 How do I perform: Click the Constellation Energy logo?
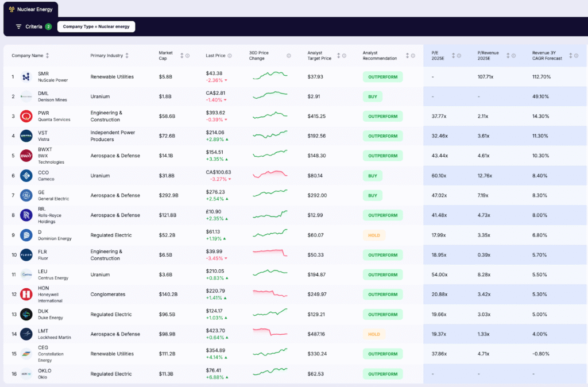point(26,354)
